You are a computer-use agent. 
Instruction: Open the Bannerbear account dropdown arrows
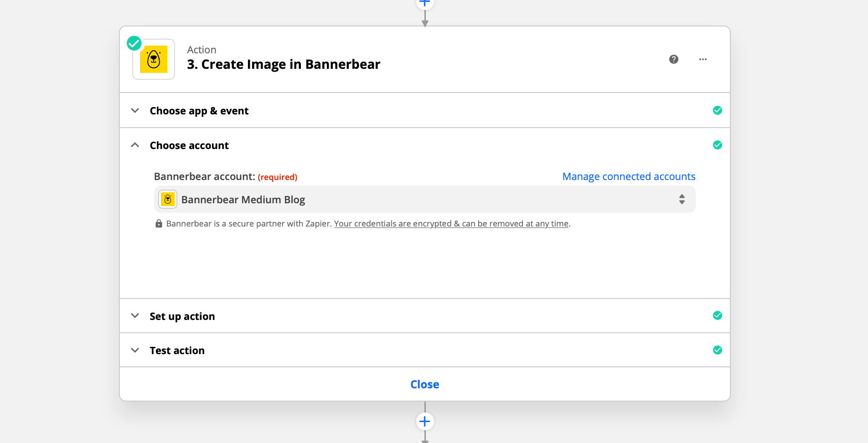pyautogui.click(x=682, y=199)
